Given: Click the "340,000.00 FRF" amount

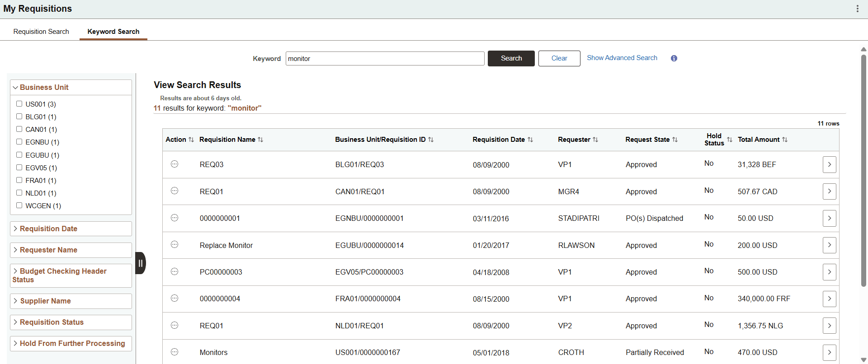Looking at the screenshot, I should coord(764,299).
